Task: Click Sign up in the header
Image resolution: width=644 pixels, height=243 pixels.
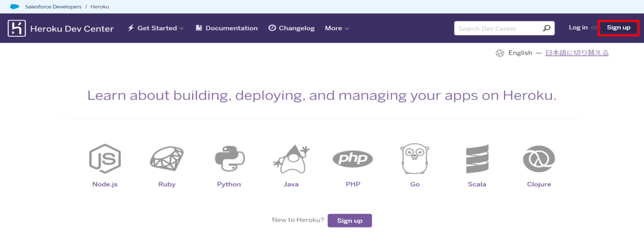Action: [x=618, y=27]
